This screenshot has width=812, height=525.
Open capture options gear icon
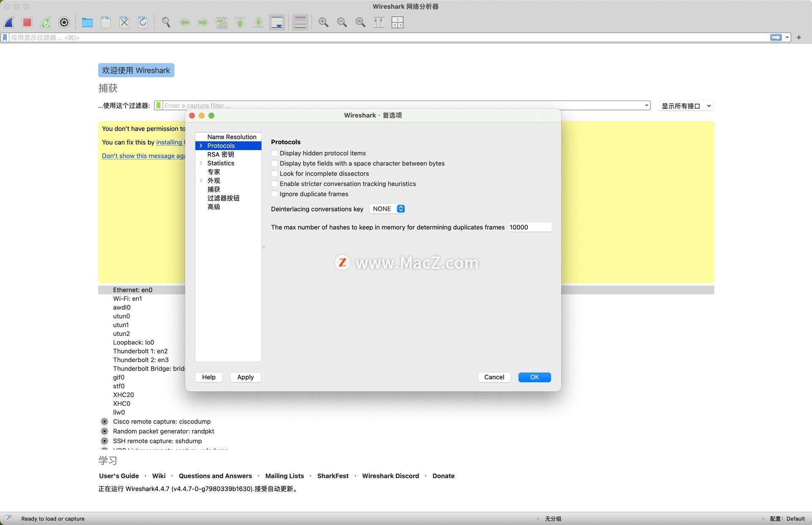64,22
